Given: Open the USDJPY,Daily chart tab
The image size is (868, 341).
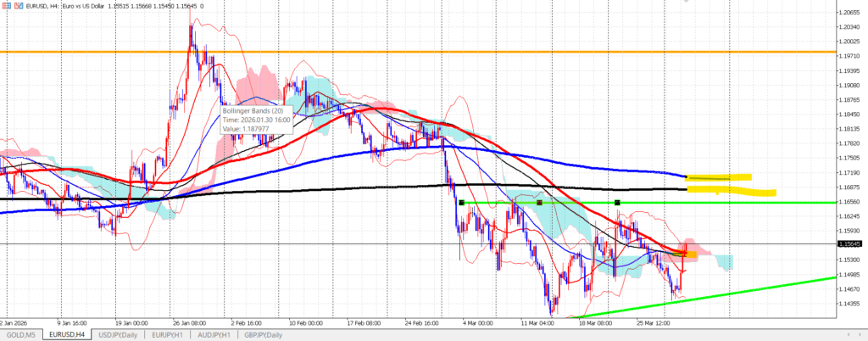Looking at the screenshot, I should coord(120,334).
